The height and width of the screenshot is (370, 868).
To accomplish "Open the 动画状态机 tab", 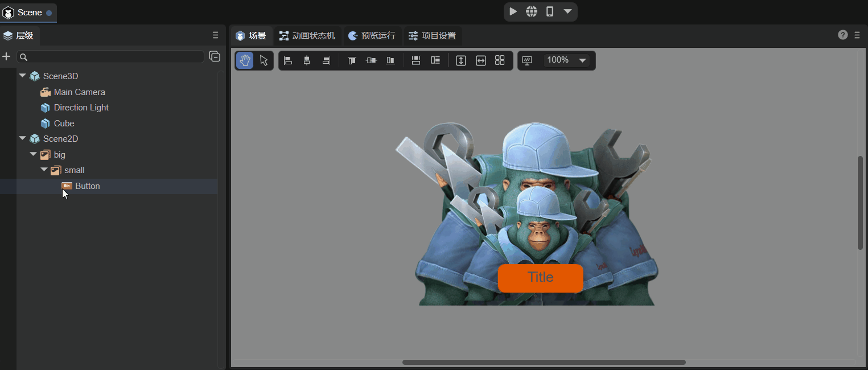I will click(x=307, y=36).
